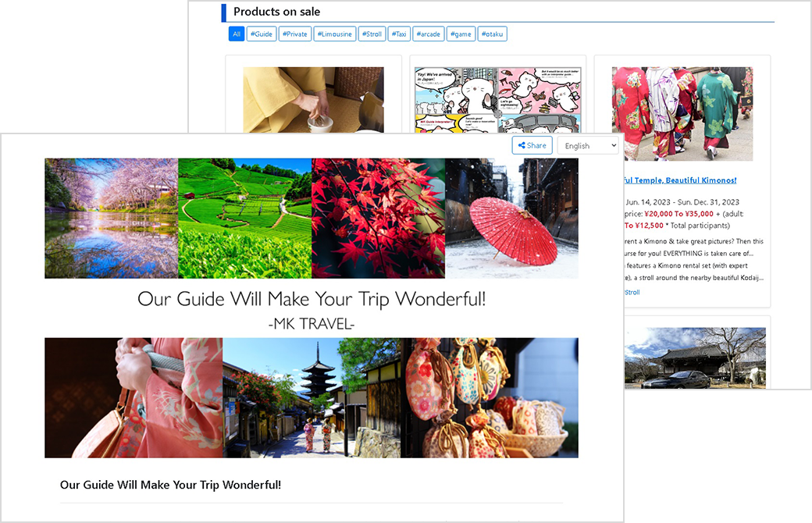Select the All filter tag

click(237, 34)
